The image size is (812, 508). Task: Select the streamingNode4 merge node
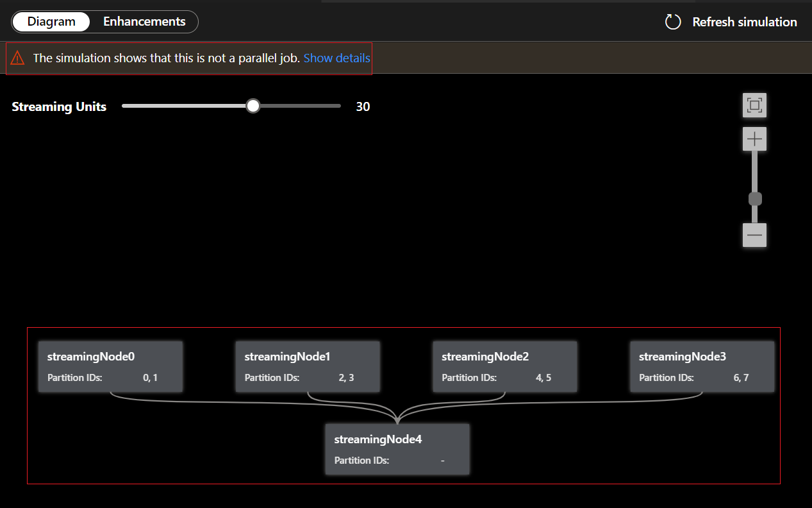tap(397, 449)
